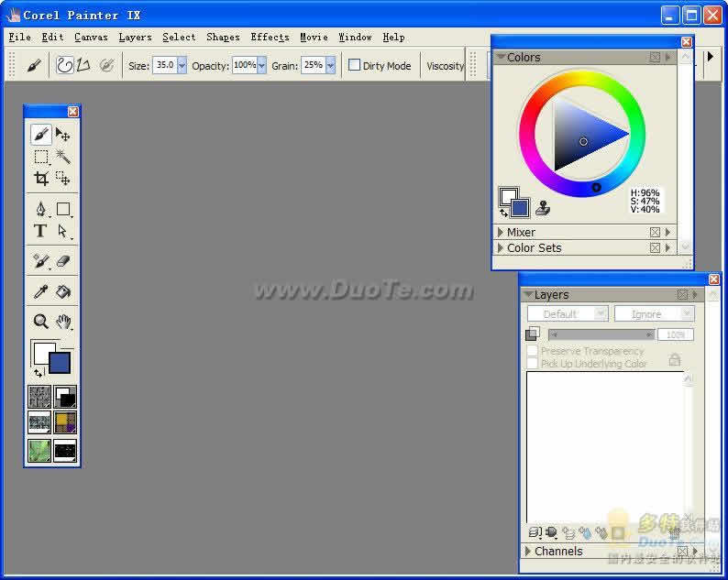The height and width of the screenshot is (580, 728).
Task: Open the Opacity dropdown arrow
Action: 261,65
